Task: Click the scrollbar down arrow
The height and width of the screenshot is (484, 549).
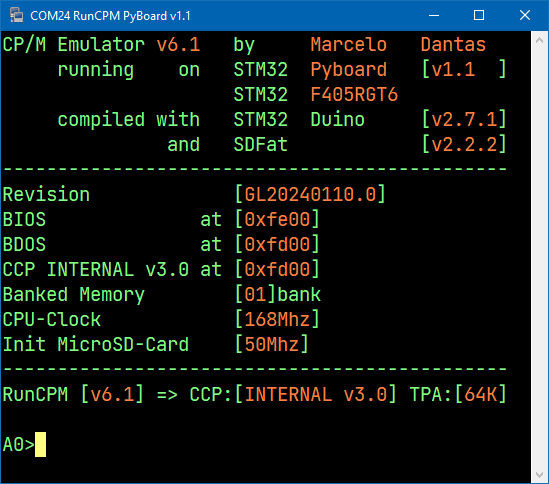Action: coord(540,474)
